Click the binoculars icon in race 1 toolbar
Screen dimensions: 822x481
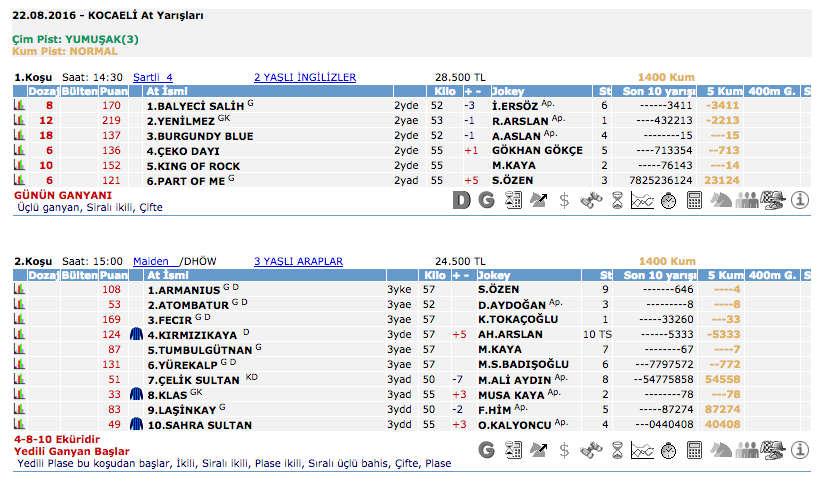pos(591,200)
